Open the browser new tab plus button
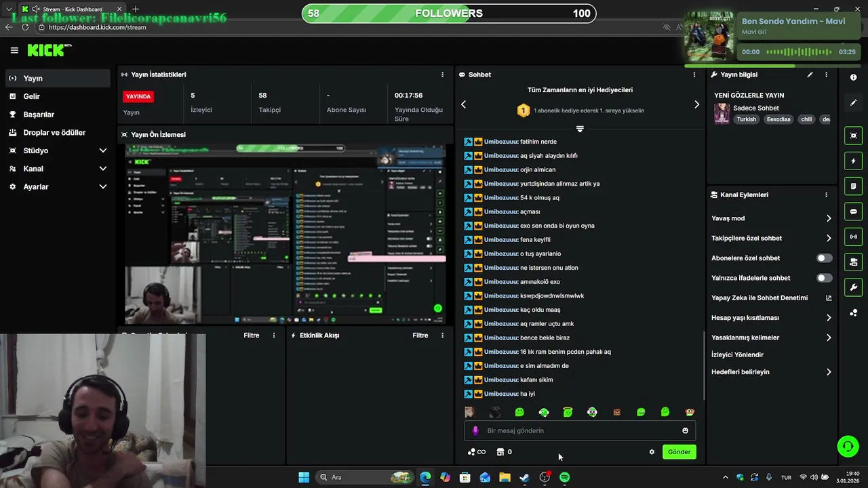The width and height of the screenshot is (868, 488). (136, 9)
